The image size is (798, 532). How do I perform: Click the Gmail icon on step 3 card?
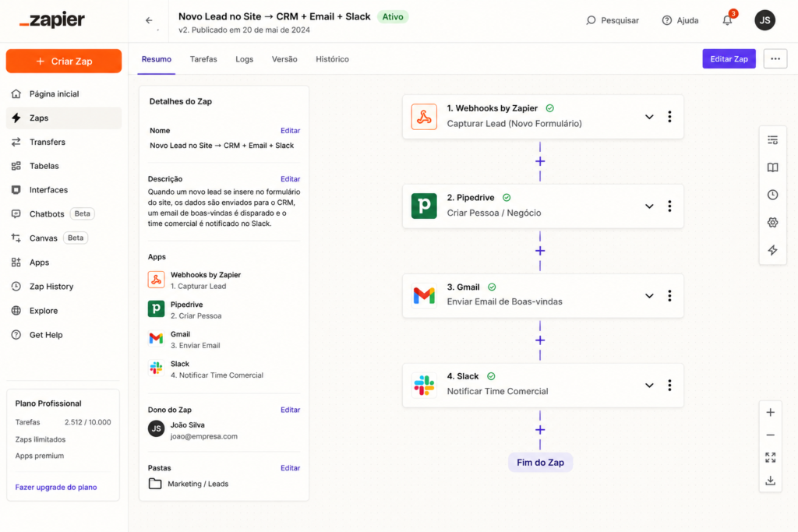[x=424, y=295]
